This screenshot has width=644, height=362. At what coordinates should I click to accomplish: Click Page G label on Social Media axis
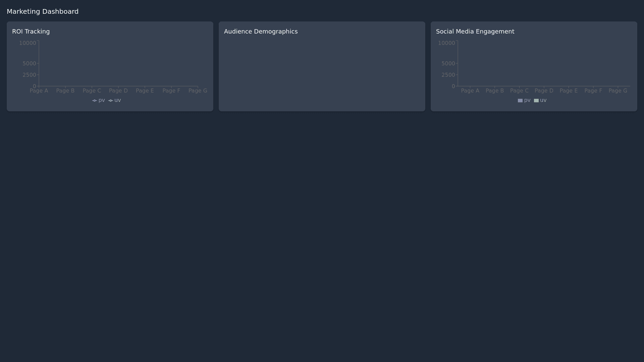click(x=618, y=91)
